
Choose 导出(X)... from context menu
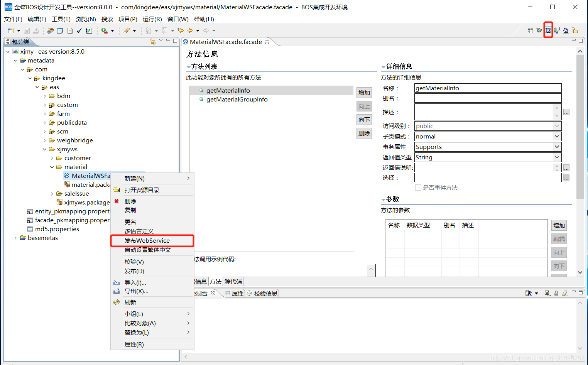(x=152, y=291)
